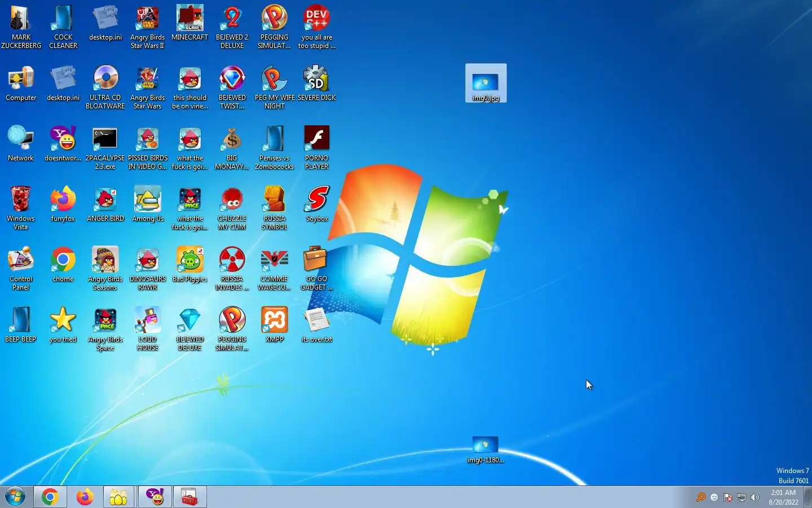Open the Control Panel desktop icon
Screen dimensions: 812x508
[x=21, y=269]
